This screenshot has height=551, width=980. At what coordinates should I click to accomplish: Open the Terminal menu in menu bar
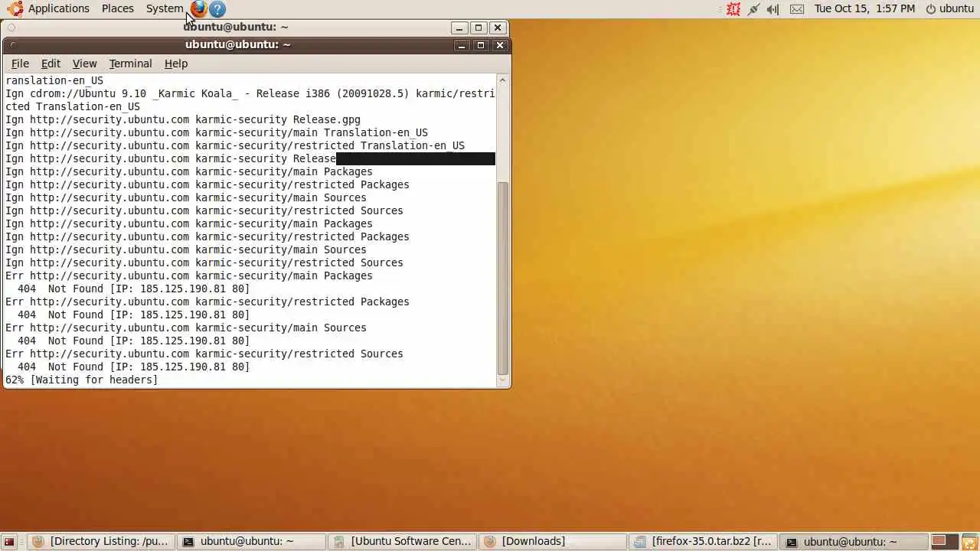(x=130, y=64)
